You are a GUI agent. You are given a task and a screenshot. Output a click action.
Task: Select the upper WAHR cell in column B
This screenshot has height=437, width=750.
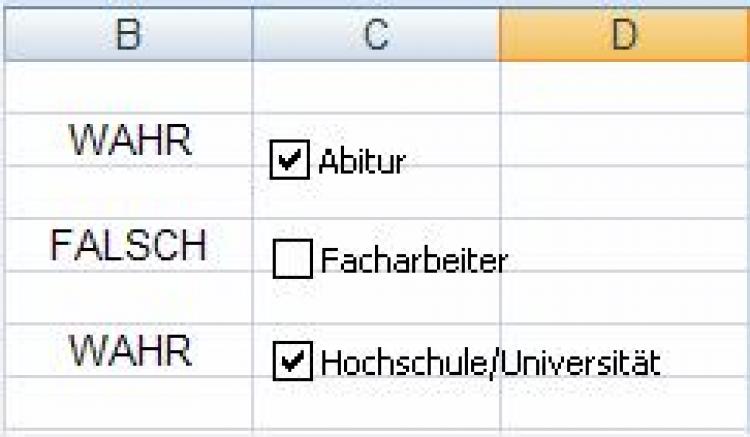tap(127, 140)
